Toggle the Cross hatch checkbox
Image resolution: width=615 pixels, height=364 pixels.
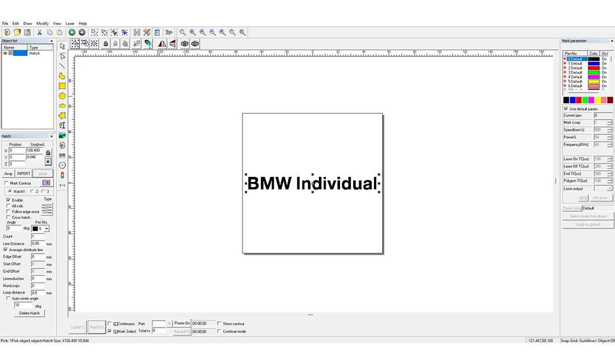8,217
